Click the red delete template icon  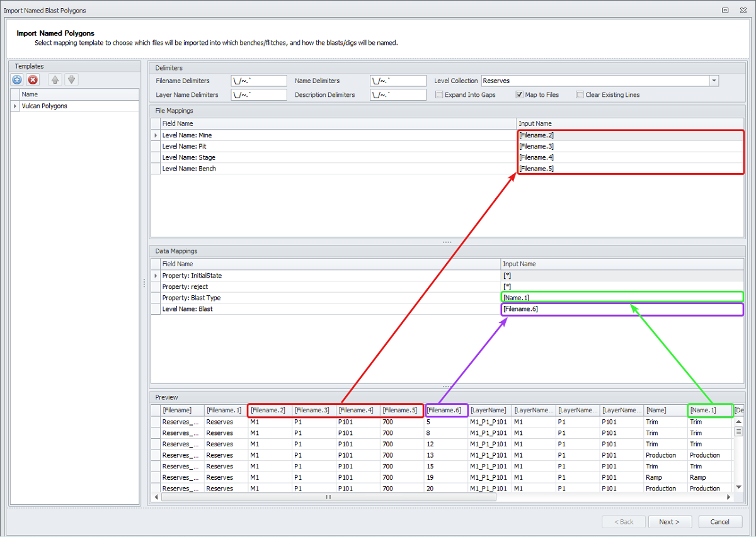click(x=33, y=80)
